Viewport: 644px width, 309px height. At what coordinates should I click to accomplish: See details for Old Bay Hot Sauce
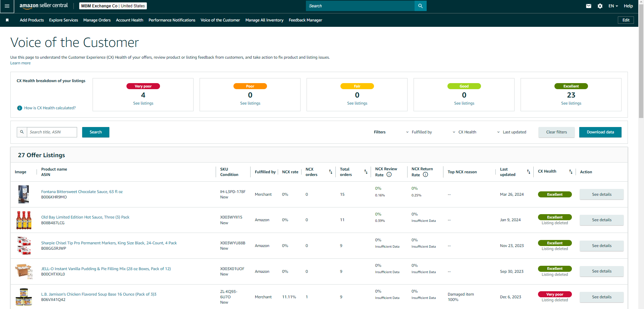coord(602,220)
